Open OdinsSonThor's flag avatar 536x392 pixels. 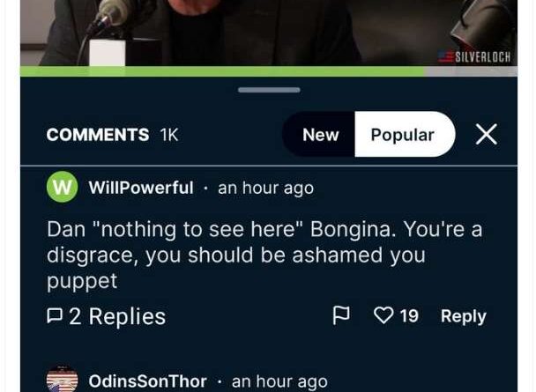click(x=63, y=379)
